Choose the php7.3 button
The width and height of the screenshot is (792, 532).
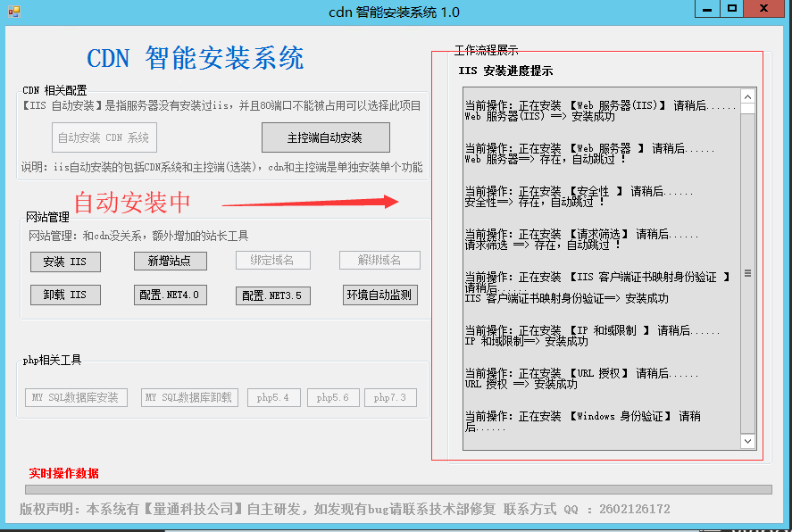[390, 397]
